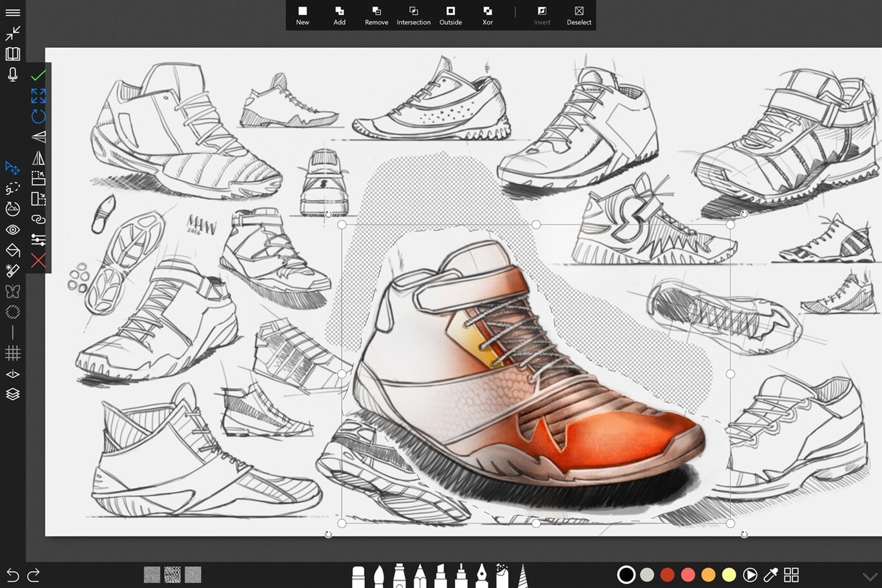This screenshot has width=882, height=588.
Task: Select the Paint Brush in the brush bar
Action: coord(380,575)
